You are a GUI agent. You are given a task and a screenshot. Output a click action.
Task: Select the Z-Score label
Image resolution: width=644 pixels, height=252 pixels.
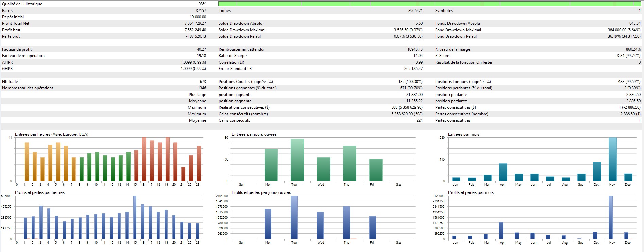[x=442, y=56]
